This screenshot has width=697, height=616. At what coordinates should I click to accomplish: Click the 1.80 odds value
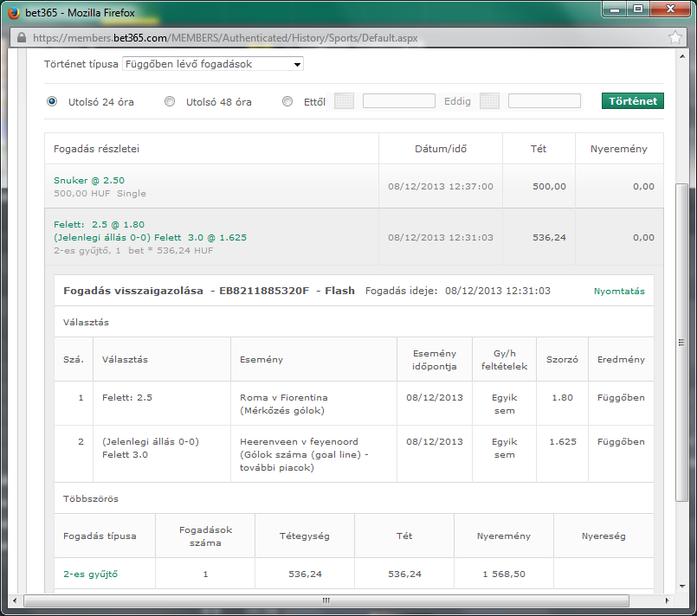pyautogui.click(x=562, y=397)
